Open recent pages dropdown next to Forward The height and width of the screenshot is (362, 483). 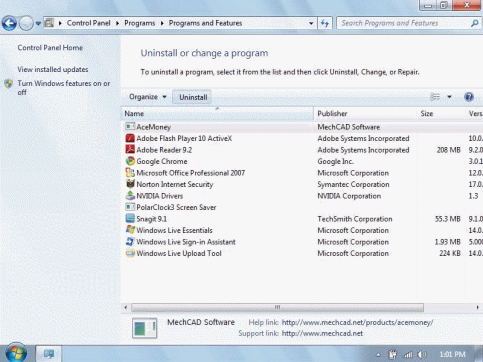(38, 24)
